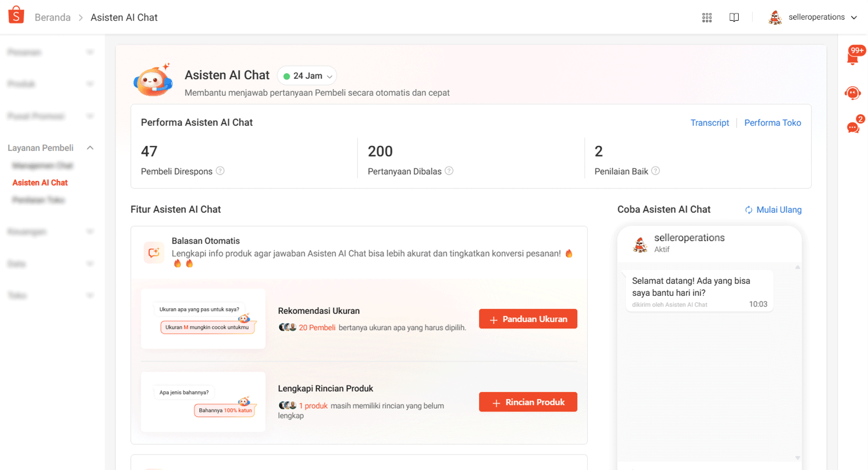Click the Asisten AI Chat mascot icon
The height and width of the screenshot is (470, 868).
click(x=153, y=81)
